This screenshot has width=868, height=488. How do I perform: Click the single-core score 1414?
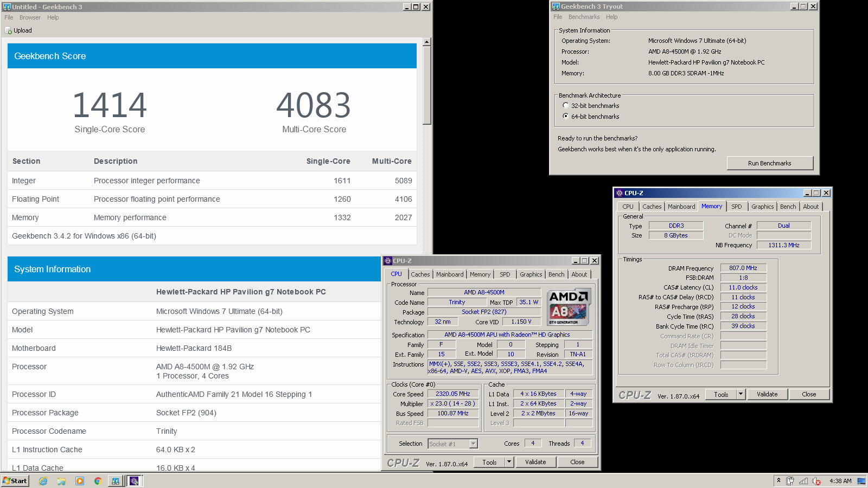tap(110, 105)
